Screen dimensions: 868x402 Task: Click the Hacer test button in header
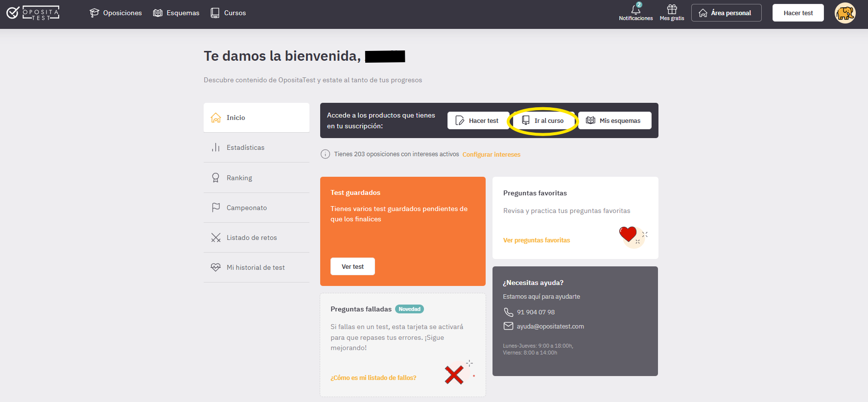(x=798, y=13)
